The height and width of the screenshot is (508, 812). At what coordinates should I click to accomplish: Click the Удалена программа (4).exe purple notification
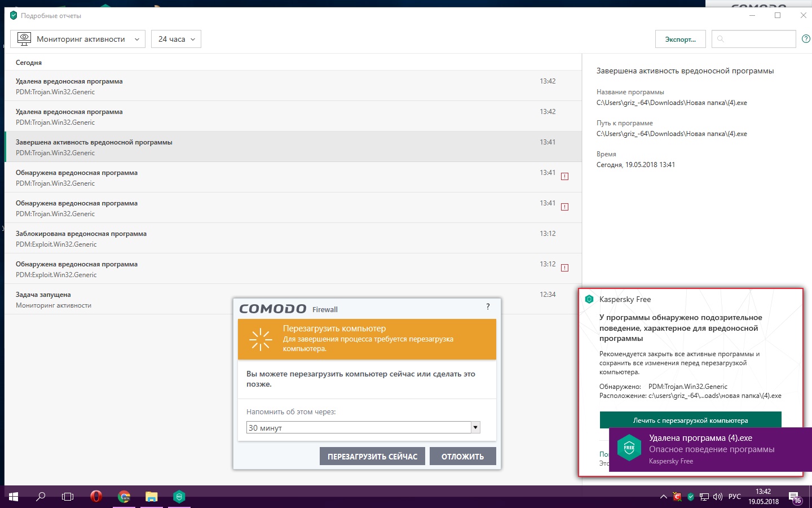click(710, 449)
